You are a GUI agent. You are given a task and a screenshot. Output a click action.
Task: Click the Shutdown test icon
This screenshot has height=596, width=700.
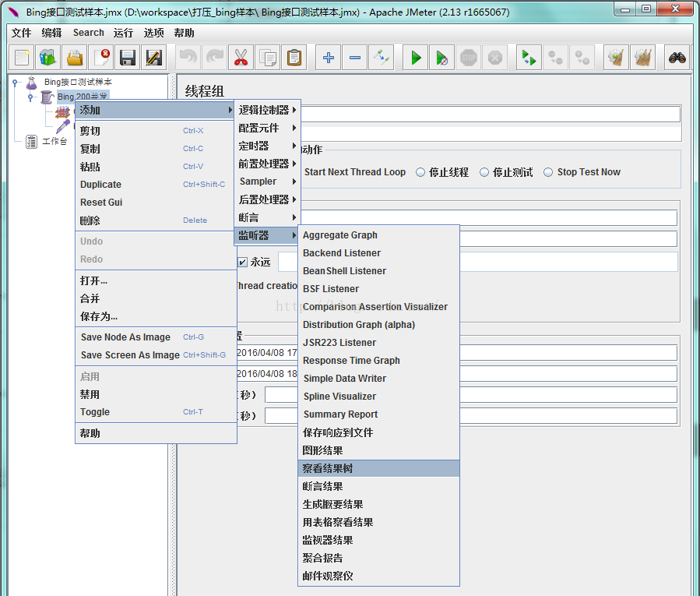(x=495, y=58)
